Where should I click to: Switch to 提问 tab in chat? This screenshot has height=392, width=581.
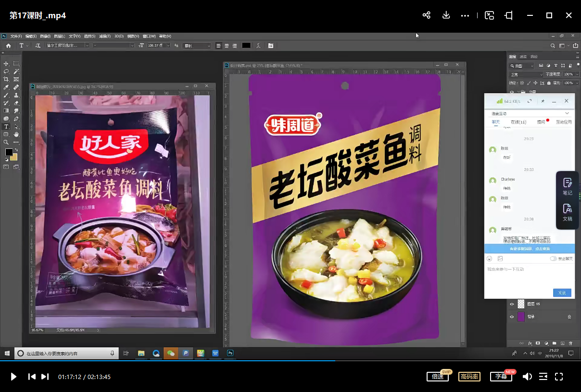(541, 122)
